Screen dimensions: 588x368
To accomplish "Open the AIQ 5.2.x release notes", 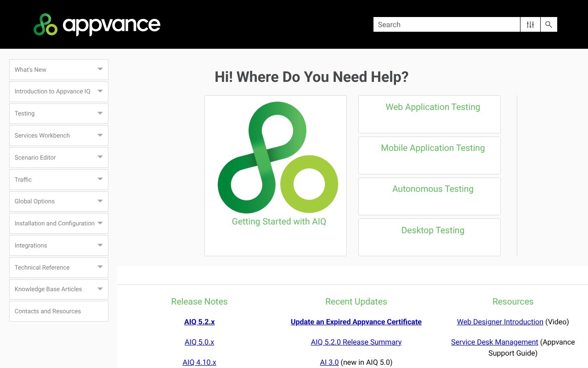I will pos(199,322).
